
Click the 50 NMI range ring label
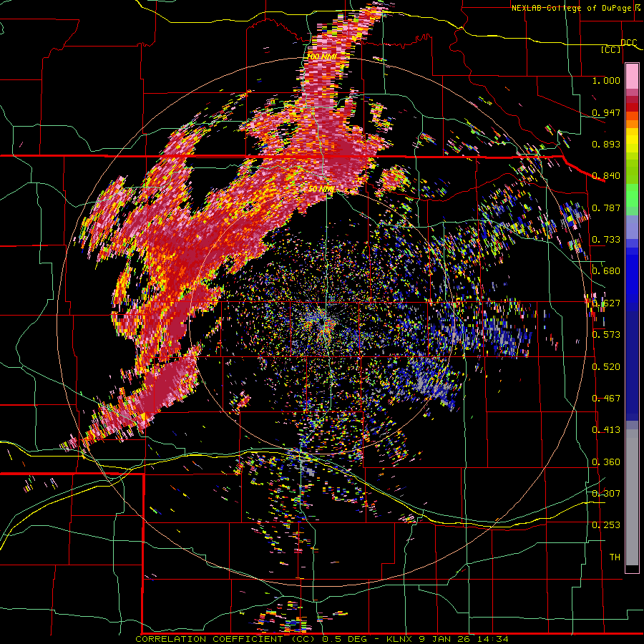coord(321,189)
